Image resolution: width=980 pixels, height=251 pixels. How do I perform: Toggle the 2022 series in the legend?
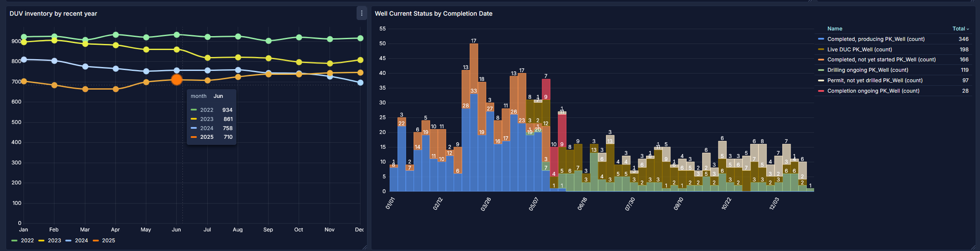pyautogui.click(x=27, y=240)
